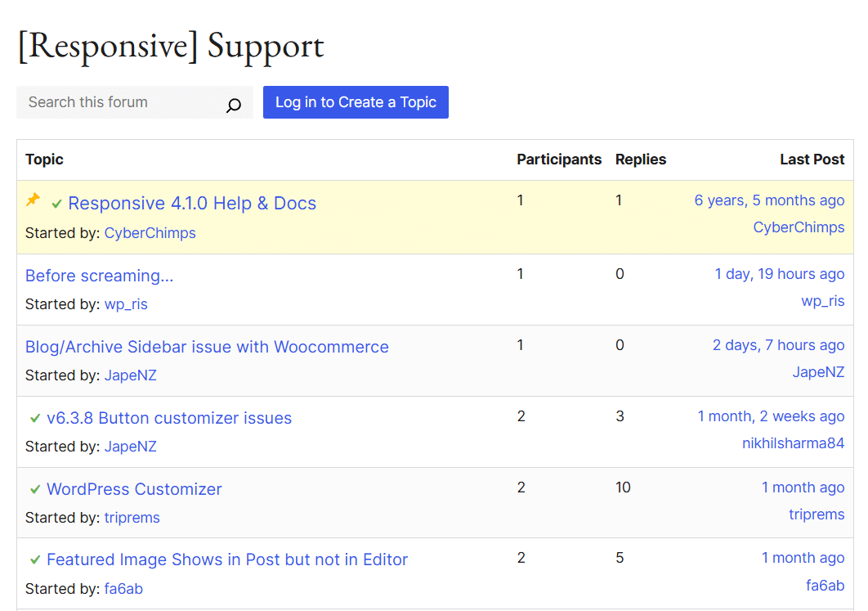
Task: Click the pinned topic pushpin icon
Action: 34,200
